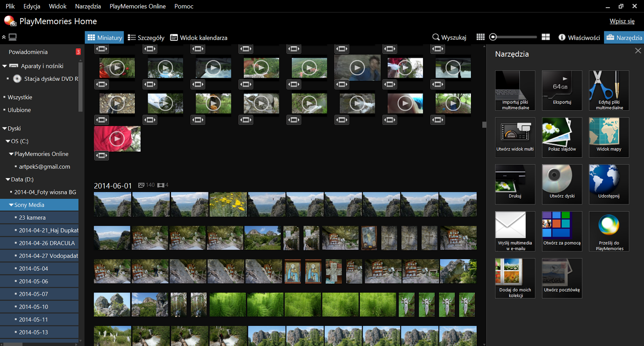Open the Widok menu
This screenshot has width=644, height=346.
[58, 6]
